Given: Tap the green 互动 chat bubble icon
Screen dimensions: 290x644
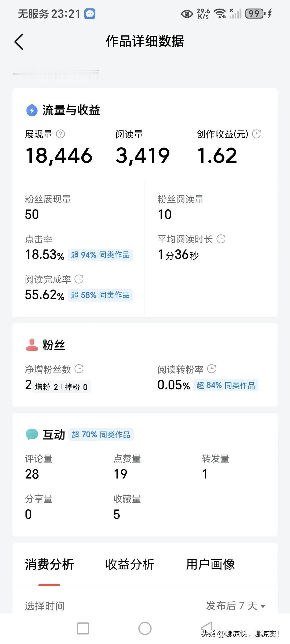Looking at the screenshot, I should tap(32, 434).
